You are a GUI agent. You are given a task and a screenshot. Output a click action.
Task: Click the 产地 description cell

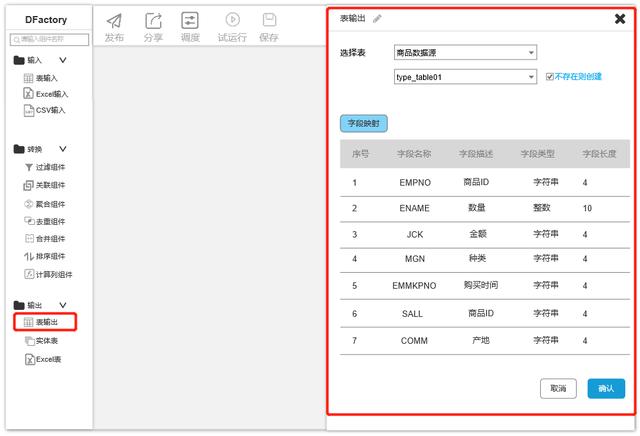pos(480,340)
